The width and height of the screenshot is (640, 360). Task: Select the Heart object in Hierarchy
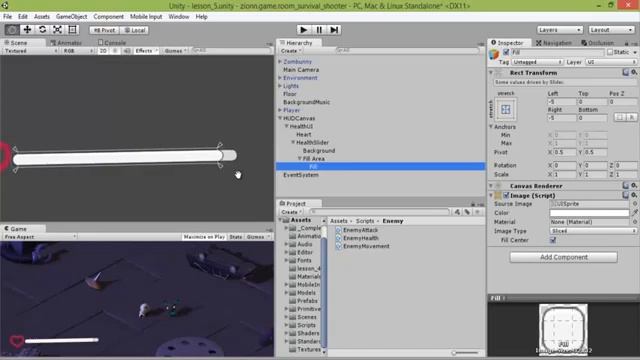(303, 134)
